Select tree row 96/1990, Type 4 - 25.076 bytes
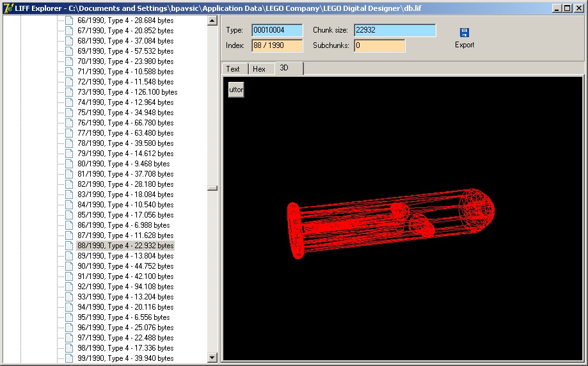The height and width of the screenshot is (366, 588). (x=125, y=328)
